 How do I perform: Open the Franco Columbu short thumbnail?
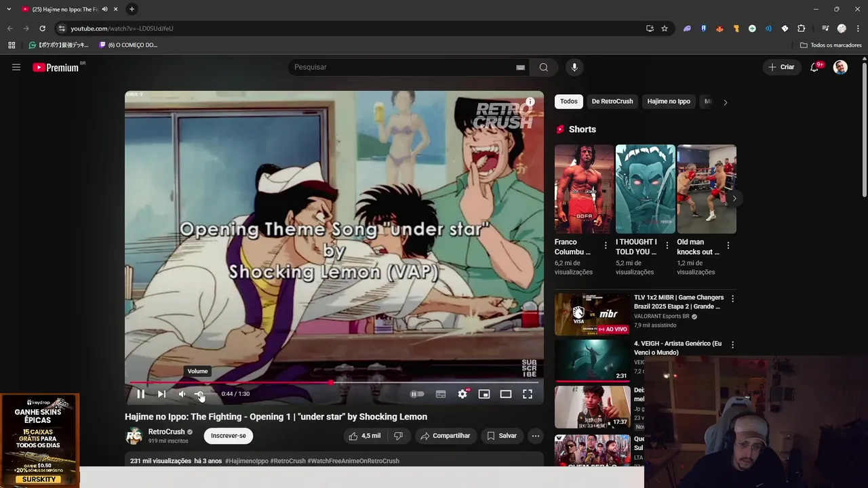(584, 189)
